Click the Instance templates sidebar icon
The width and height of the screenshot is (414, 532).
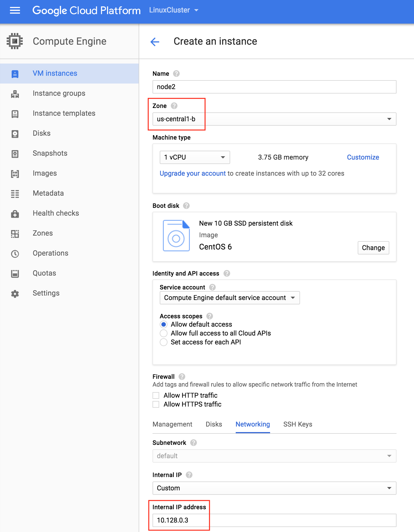pos(15,114)
